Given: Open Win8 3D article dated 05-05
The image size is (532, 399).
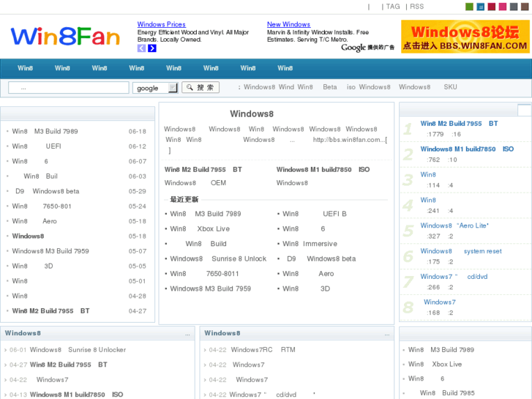Looking at the screenshot, I should (33, 266).
